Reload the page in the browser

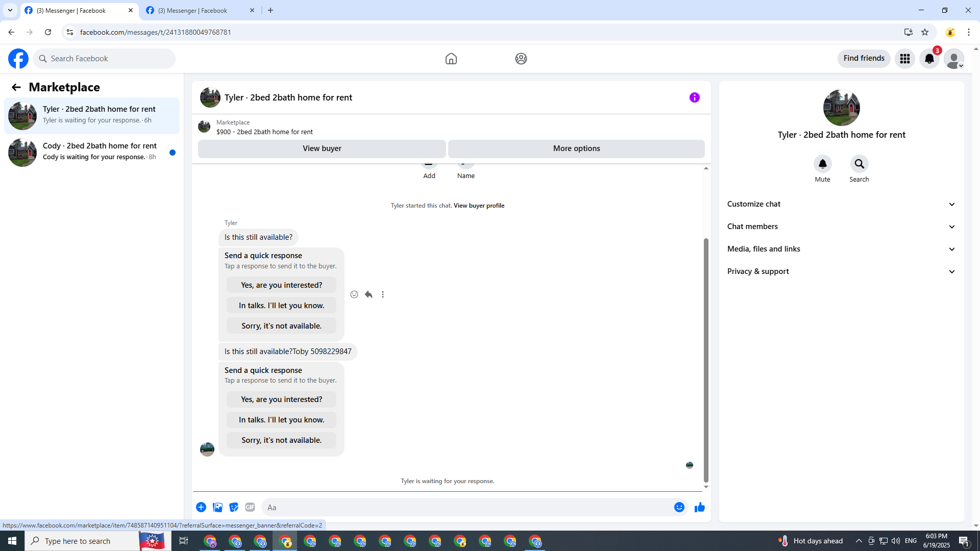tap(48, 32)
